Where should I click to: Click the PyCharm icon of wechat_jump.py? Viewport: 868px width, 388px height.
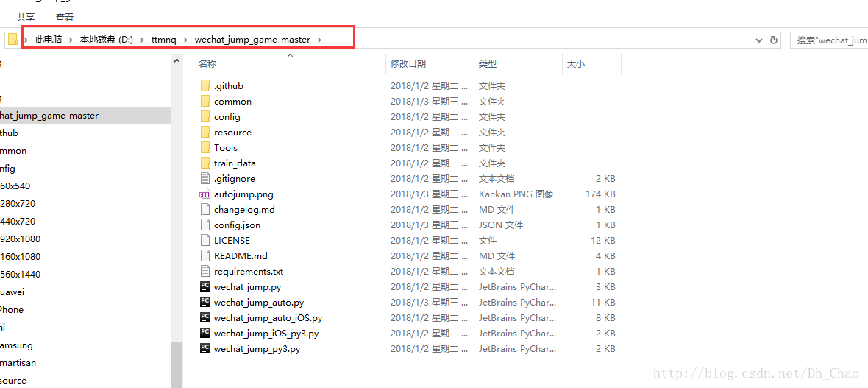tap(204, 287)
